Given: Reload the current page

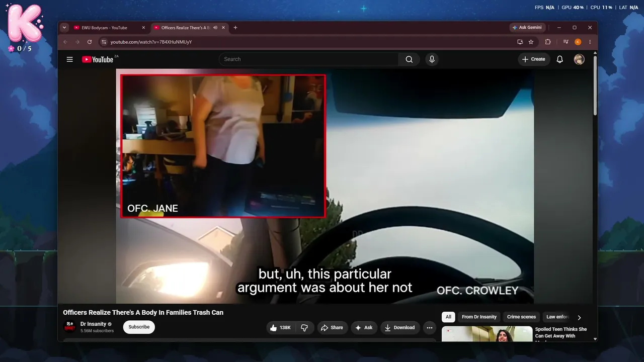Looking at the screenshot, I should click(90, 42).
